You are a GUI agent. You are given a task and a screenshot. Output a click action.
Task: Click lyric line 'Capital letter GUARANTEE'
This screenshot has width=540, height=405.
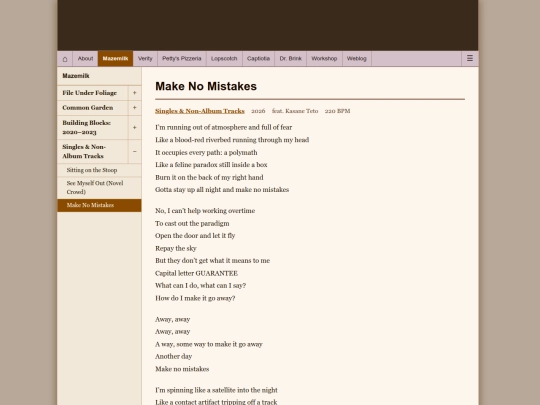[x=196, y=273]
